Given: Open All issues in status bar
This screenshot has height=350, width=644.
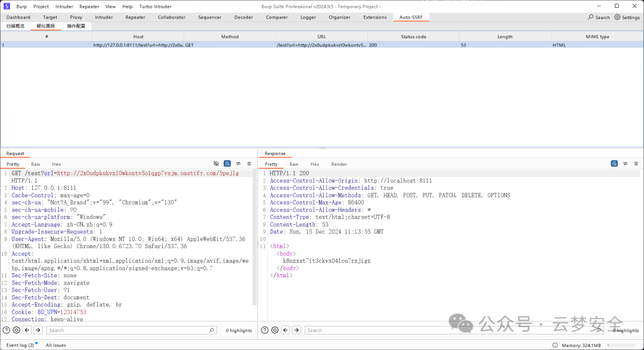Looking at the screenshot, I should [56, 345].
